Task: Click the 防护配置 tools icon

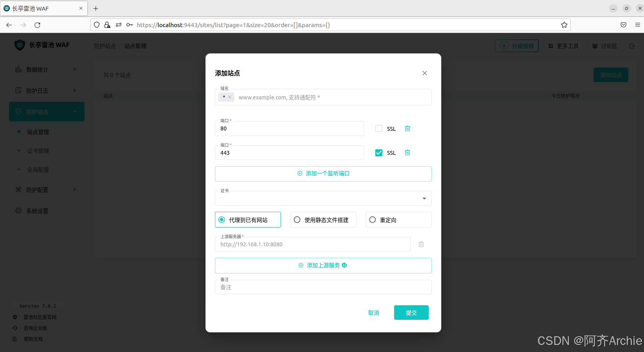Action: pyautogui.click(x=18, y=189)
